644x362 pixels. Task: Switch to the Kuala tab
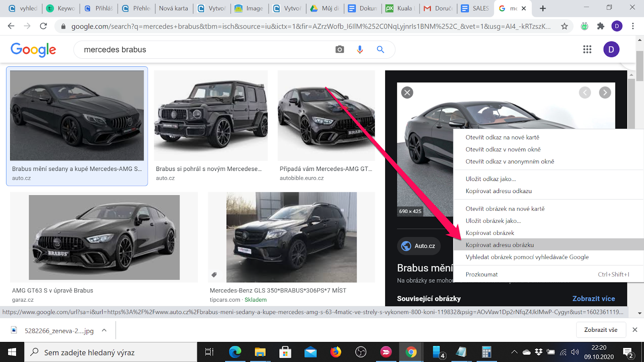pos(400,8)
